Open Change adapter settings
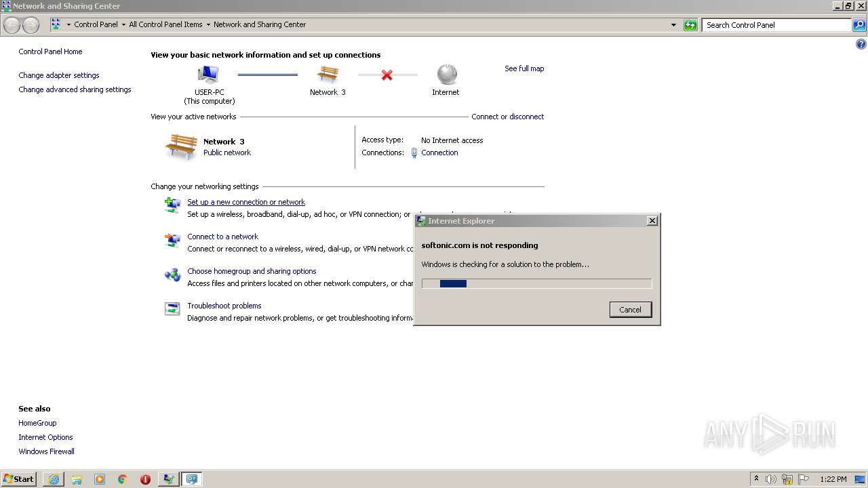This screenshot has width=868, height=488. point(59,75)
